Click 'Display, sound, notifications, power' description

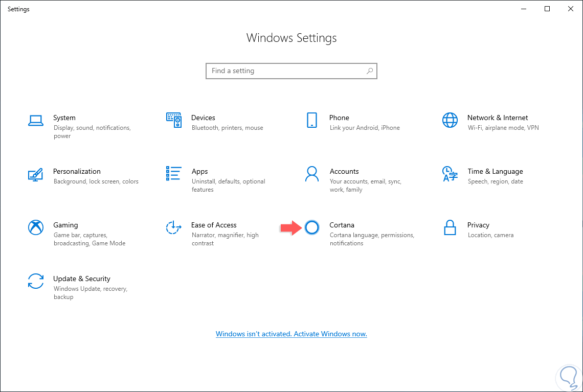point(92,132)
